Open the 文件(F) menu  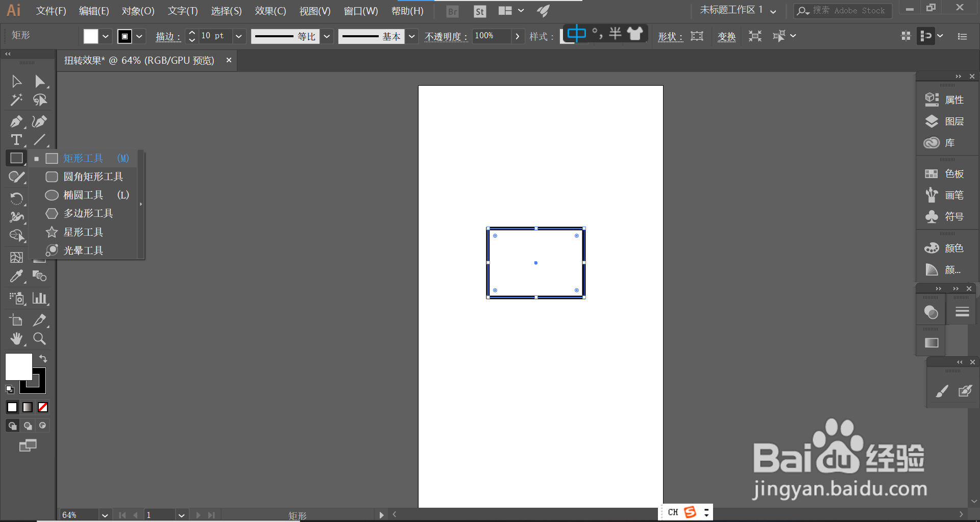[51, 11]
